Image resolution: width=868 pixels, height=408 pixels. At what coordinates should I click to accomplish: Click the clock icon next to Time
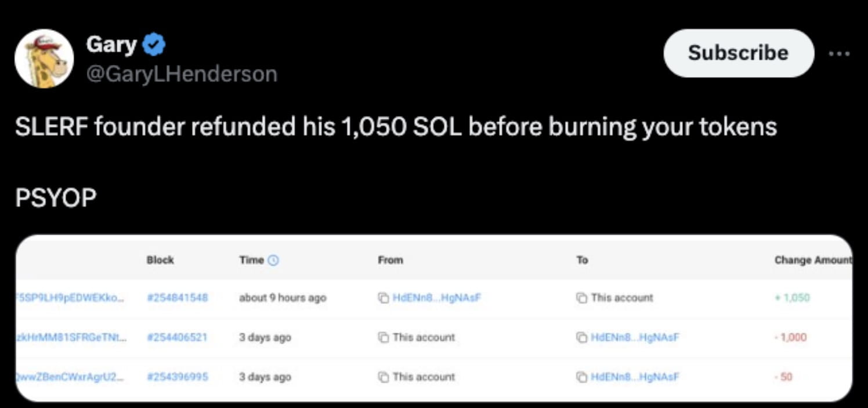coord(274,260)
